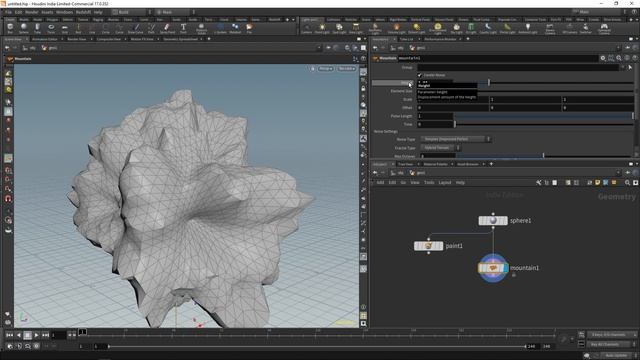Screen dimensions: 640x360
Task: Add an Ambient Light from shelf
Action: (528, 29)
